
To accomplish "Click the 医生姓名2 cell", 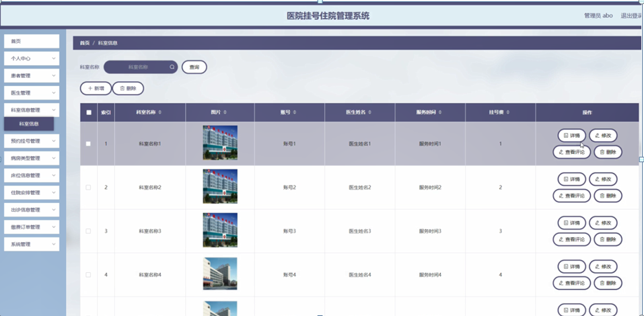I will pos(360,188).
